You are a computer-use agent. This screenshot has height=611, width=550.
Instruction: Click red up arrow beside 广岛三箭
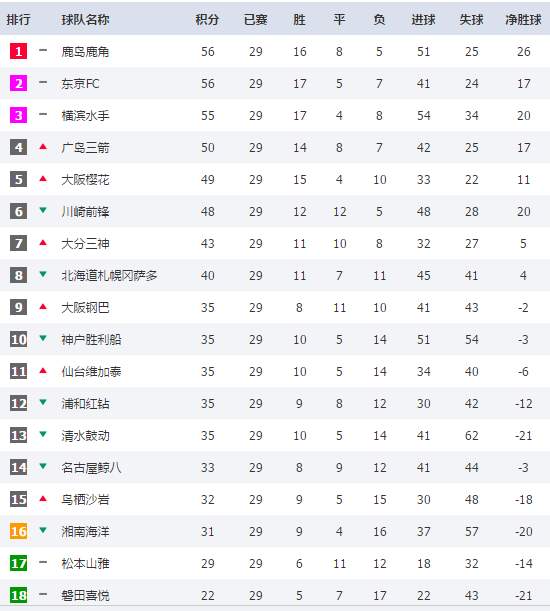pos(43,147)
